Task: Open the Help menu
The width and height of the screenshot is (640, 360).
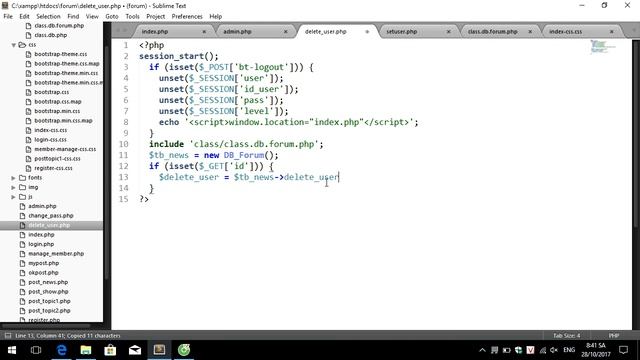Action: 216,16
